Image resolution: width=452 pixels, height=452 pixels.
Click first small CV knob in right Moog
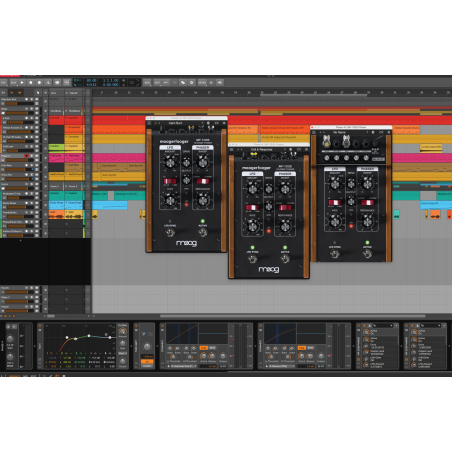[327, 158]
